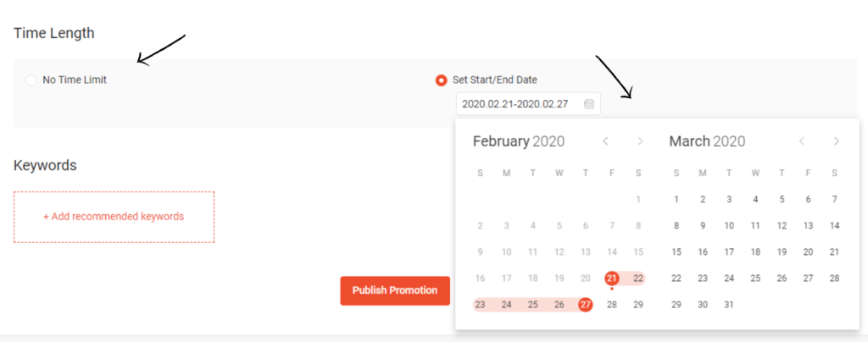
Task: Choose March 1 in the calendar
Action: coord(676,199)
